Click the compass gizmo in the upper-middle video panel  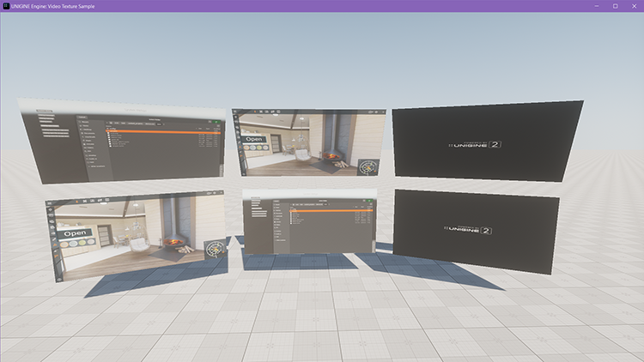click(368, 166)
